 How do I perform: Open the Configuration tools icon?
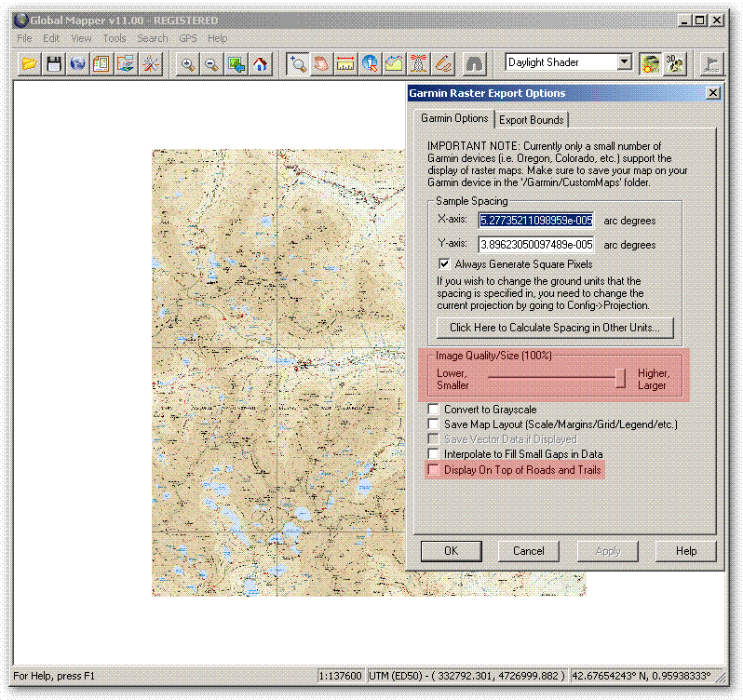point(151,63)
